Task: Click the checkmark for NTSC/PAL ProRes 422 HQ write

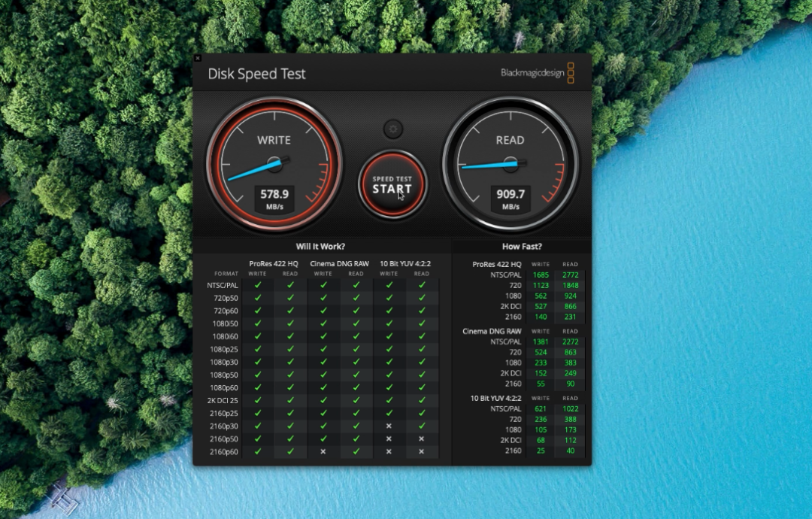Action: pyautogui.click(x=258, y=285)
